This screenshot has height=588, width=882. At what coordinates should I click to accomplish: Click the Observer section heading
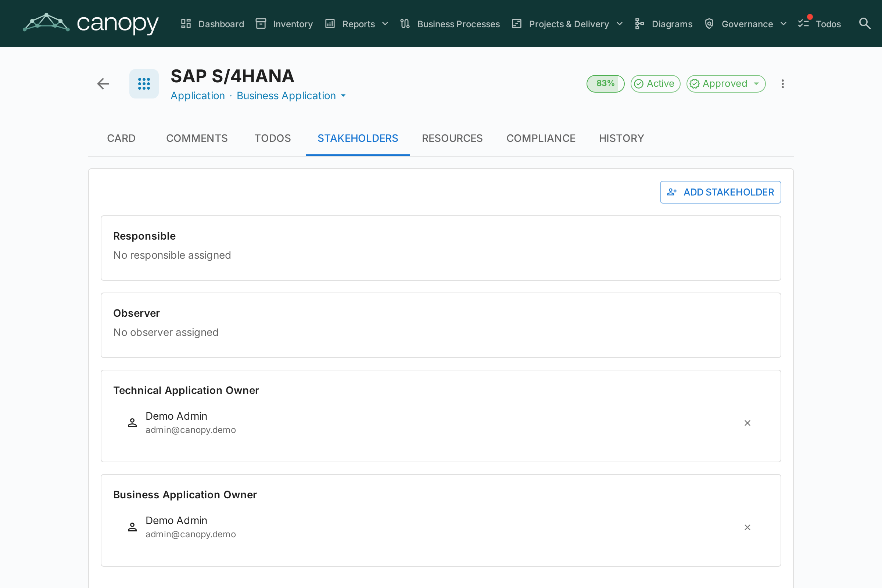(x=136, y=313)
